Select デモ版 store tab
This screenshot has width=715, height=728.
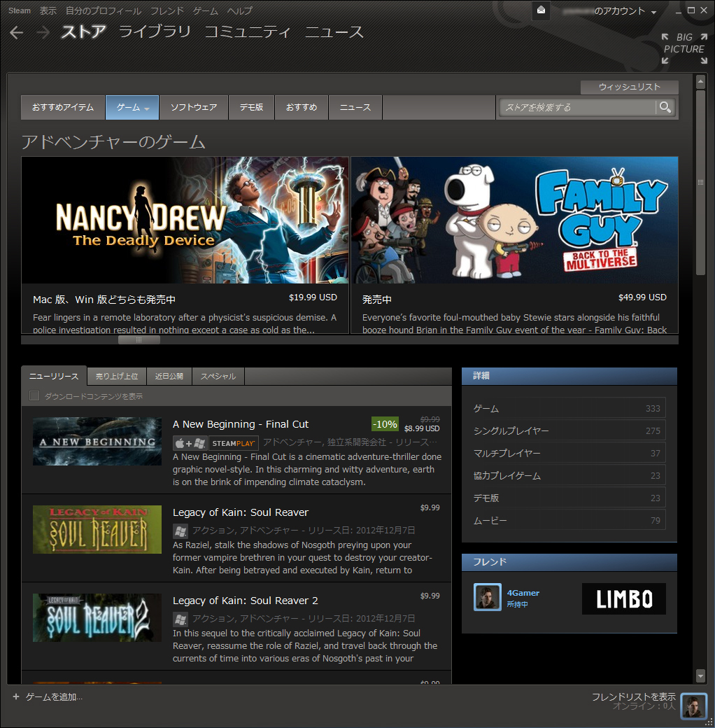coord(251,107)
